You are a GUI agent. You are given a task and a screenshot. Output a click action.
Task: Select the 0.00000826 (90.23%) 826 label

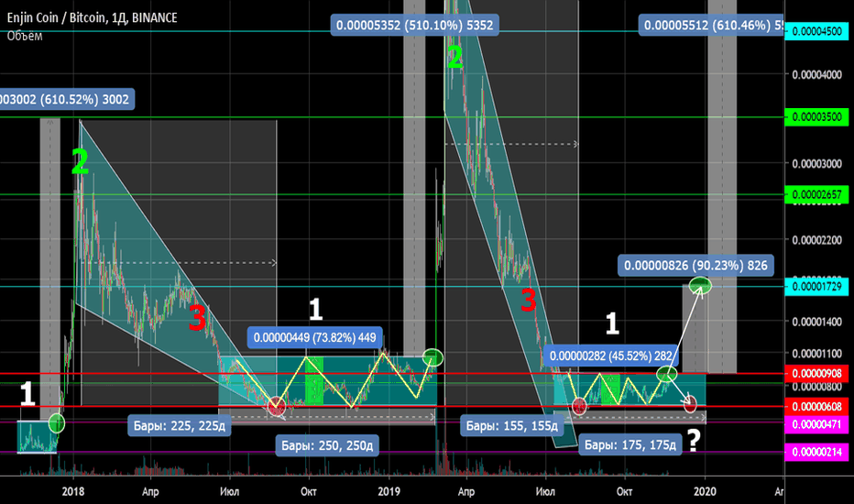click(x=695, y=266)
